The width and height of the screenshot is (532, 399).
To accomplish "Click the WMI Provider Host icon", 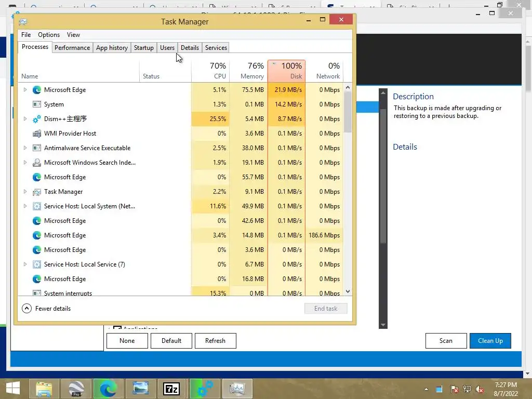I will tap(37, 134).
